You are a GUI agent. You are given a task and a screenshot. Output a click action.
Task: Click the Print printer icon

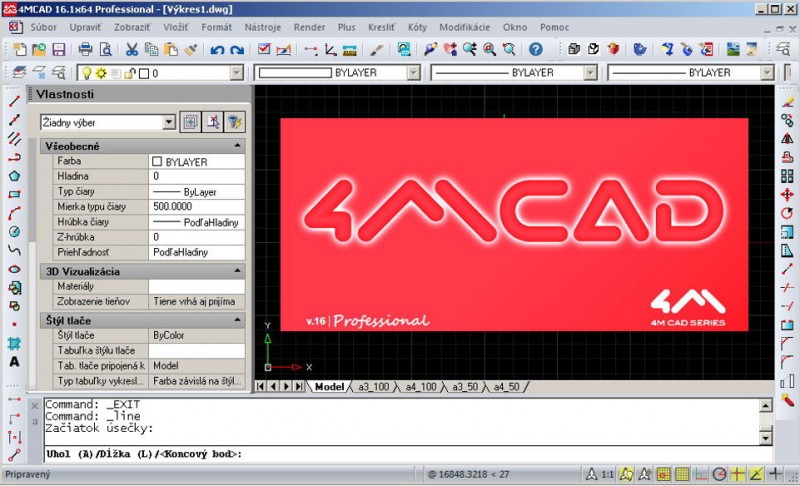[85, 49]
